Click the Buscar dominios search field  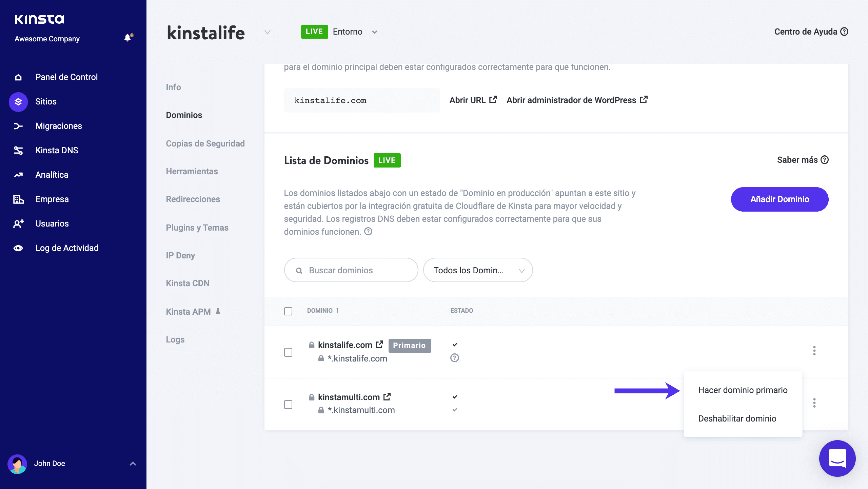351,270
